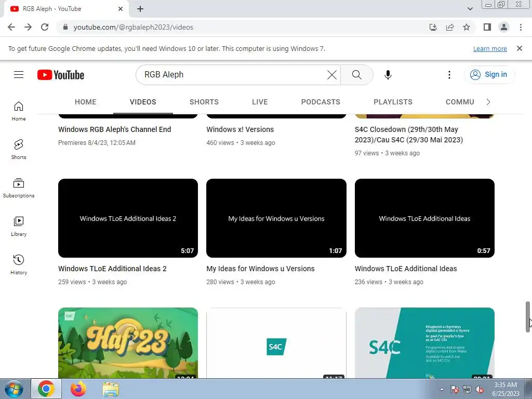Install or download page icon in address bar

coord(433,27)
